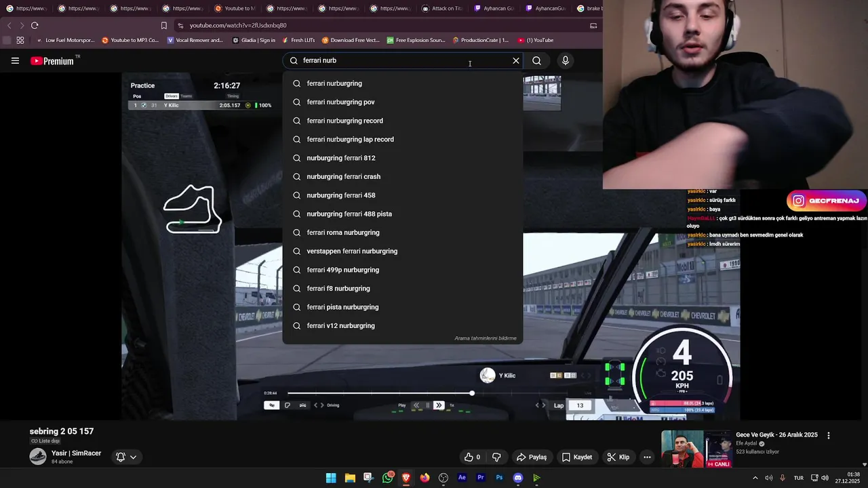Choose 'ferrari nurburgring lap record' suggestion
The height and width of the screenshot is (488, 868).
[x=403, y=139]
